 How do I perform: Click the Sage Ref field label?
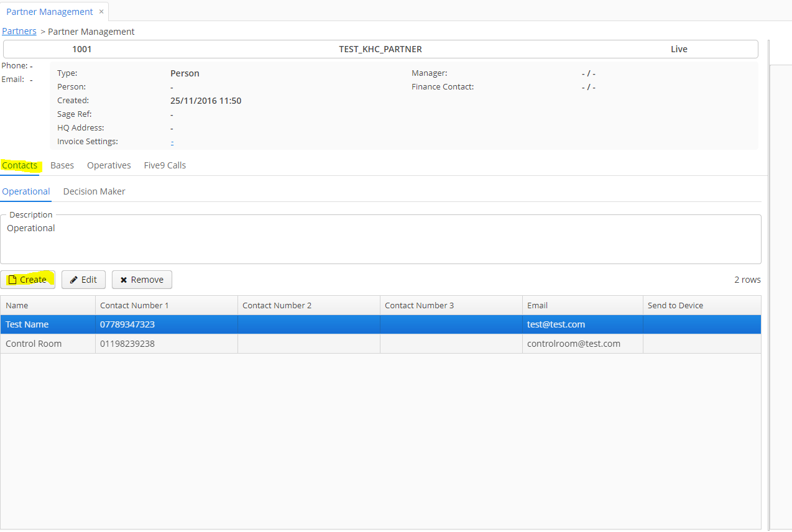click(x=75, y=114)
